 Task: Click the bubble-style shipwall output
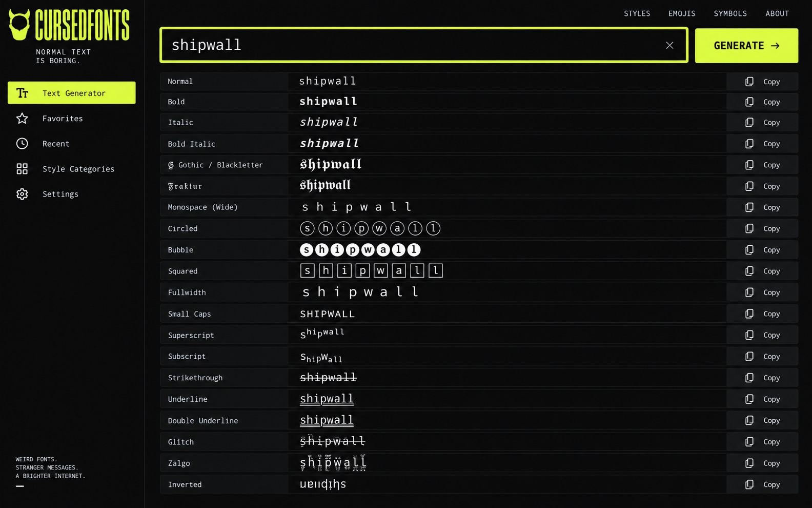(360, 250)
